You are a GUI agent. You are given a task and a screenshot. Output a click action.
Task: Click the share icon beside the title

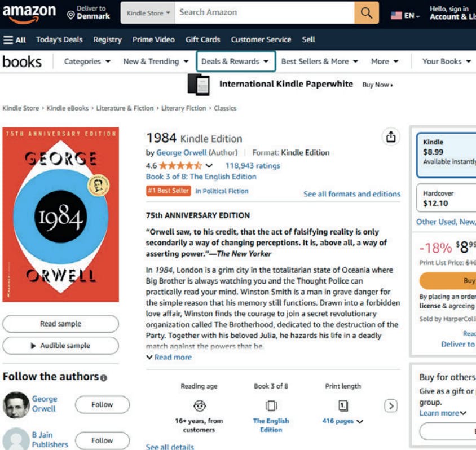391,137
